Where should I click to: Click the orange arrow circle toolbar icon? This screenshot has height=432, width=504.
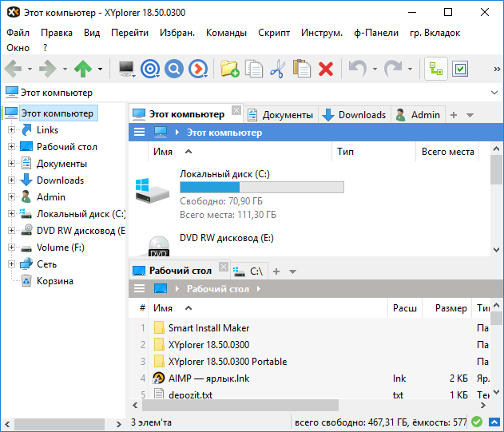[198, 69]
